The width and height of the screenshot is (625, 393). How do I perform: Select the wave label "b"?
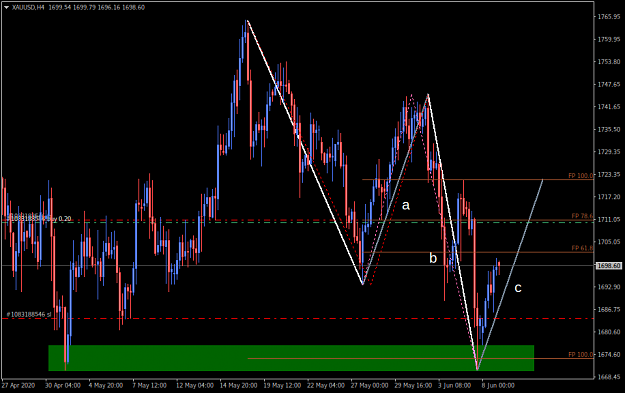tap(433, 258)
